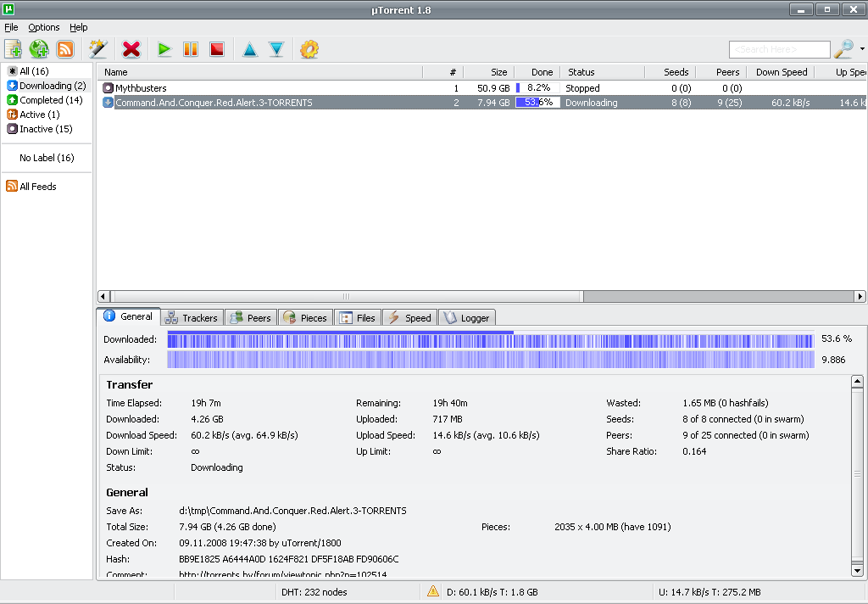Click the network warning triangle icon
868x604 pixels.
(x=433, y=592)
